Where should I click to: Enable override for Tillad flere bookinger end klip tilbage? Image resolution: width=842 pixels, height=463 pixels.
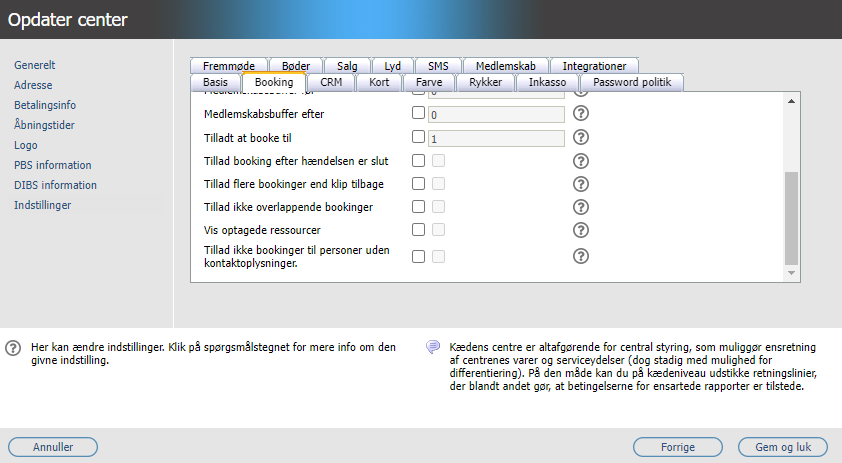pos(418,184)
